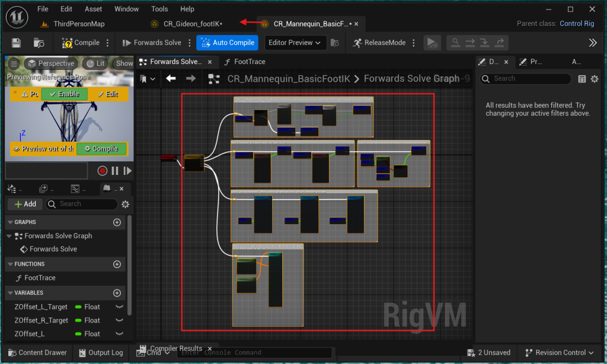The image size is (607, 364).
Task: Switch to the rig hierarchy panel tab
Action: tap(14, 189)
